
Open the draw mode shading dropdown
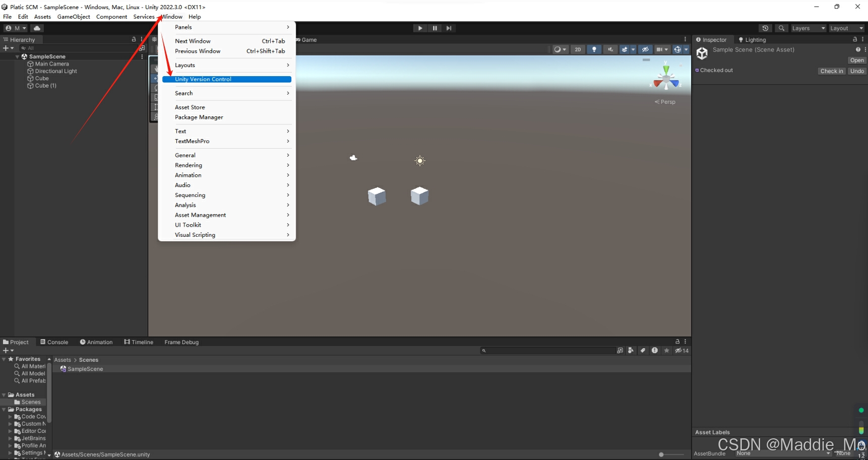coord(560,49)
